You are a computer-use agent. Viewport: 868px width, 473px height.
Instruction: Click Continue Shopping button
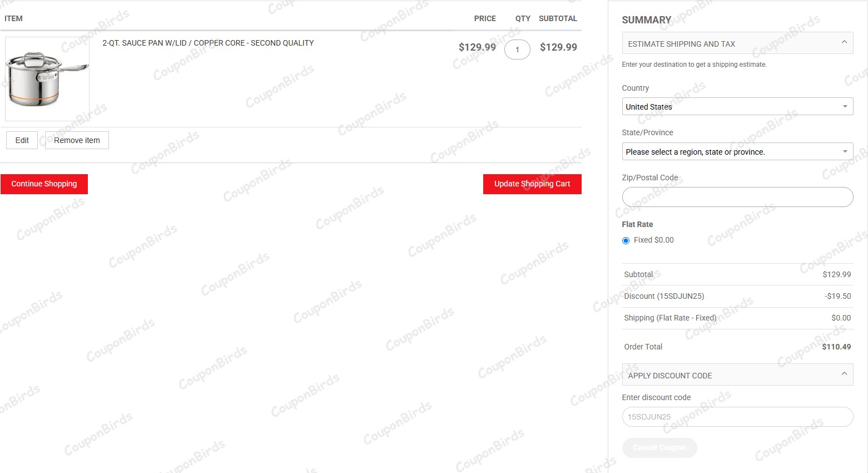pos(44,184)
